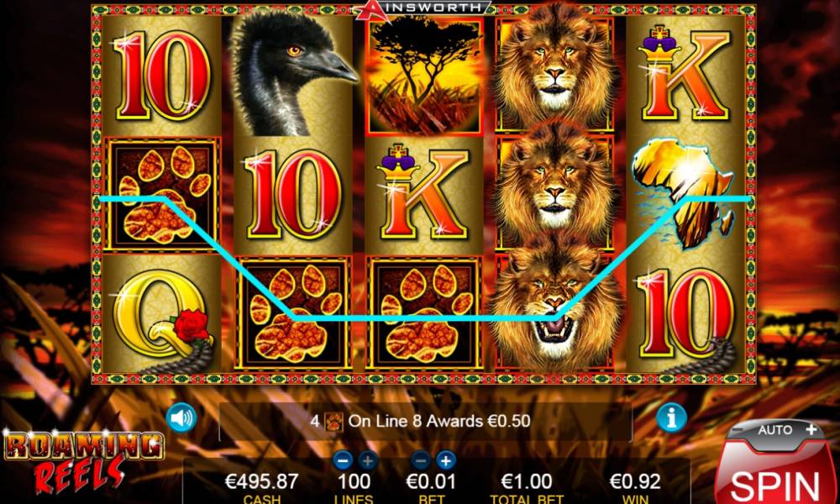The image size is (840, 504).
Task: Increase the number of lines
Action: coord(366,460)
